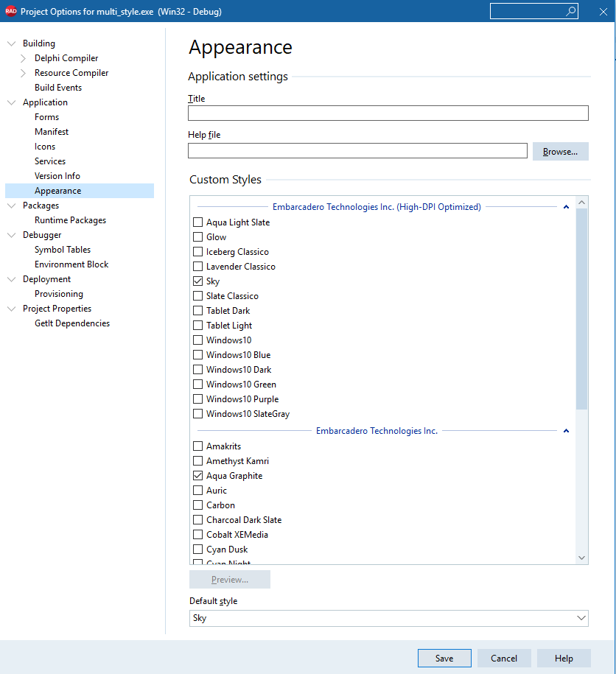Image resolution: width=616 pixels, height=674 pixels.
Task: Expand the Resource Compiler node
Action: 24,73
